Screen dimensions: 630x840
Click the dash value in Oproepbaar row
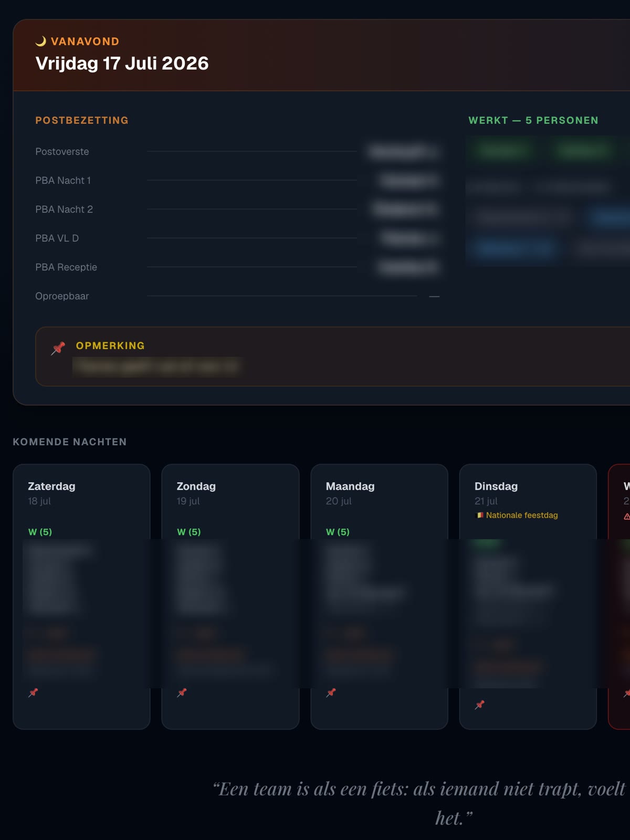(x=434, y=297)
